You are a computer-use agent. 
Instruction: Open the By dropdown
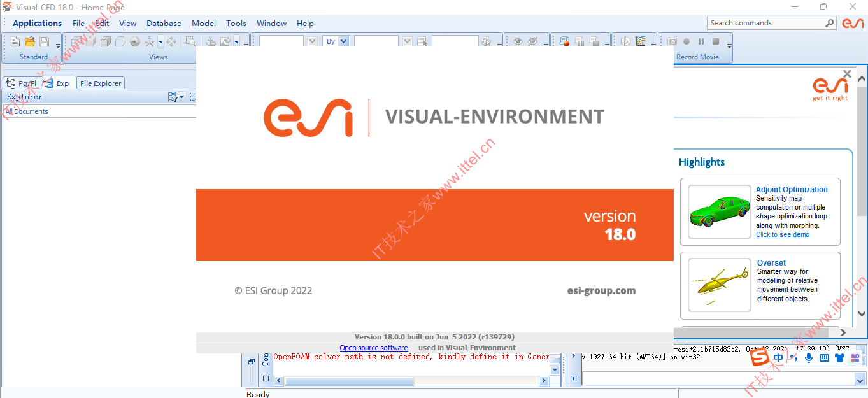point(343,41)
